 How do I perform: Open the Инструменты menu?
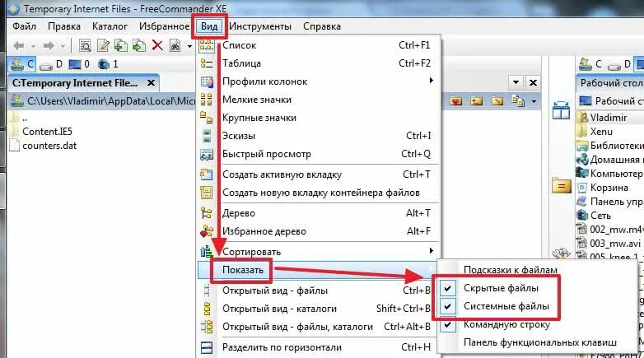(x=260, y=26)
